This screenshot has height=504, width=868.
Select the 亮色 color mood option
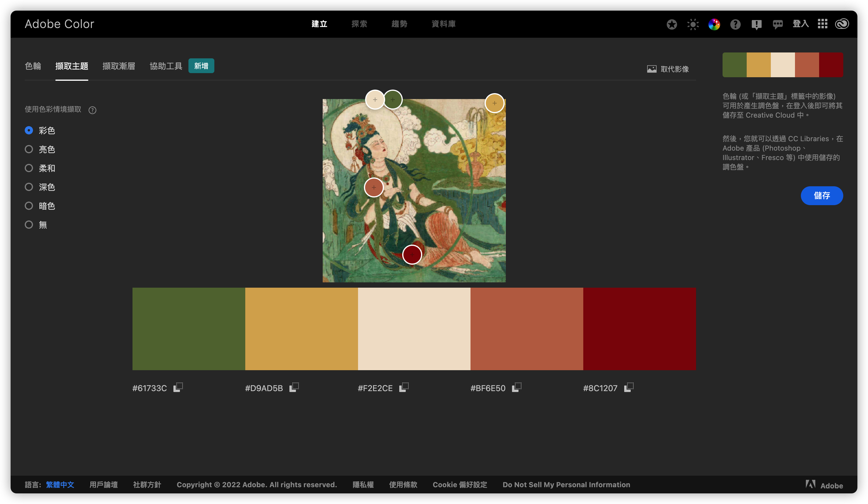pos(40,149)
